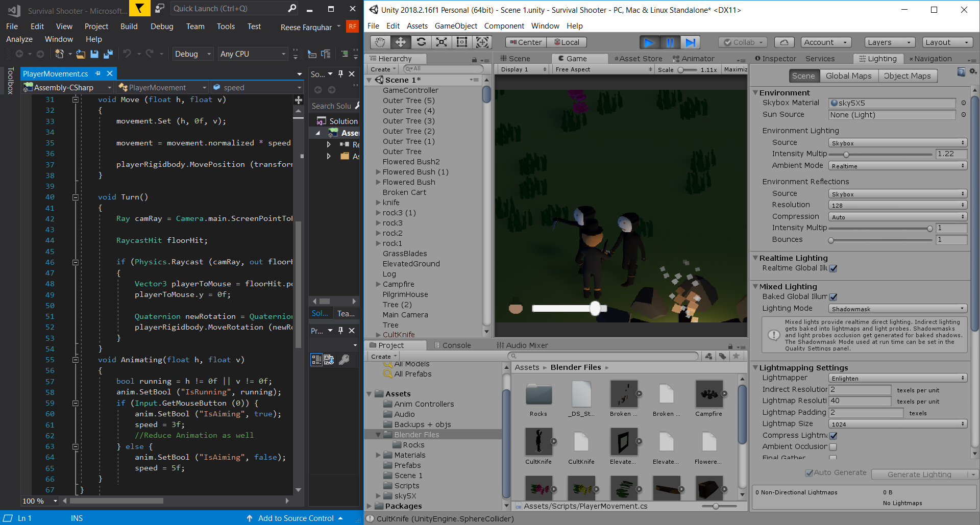
Task: Toggle Realtime Global Illumination checkbox
Action: pos(834,268)
